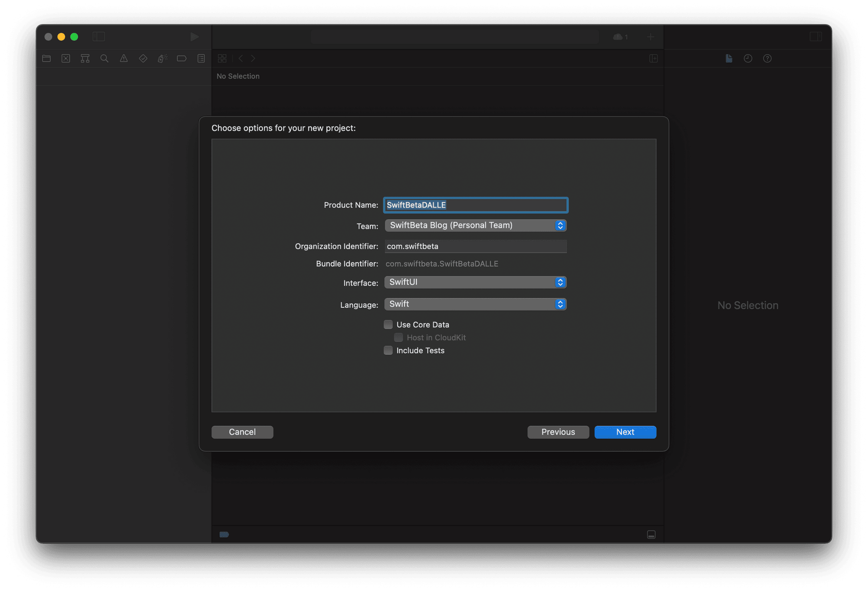Click the Cancel button to dismiss

241,431
